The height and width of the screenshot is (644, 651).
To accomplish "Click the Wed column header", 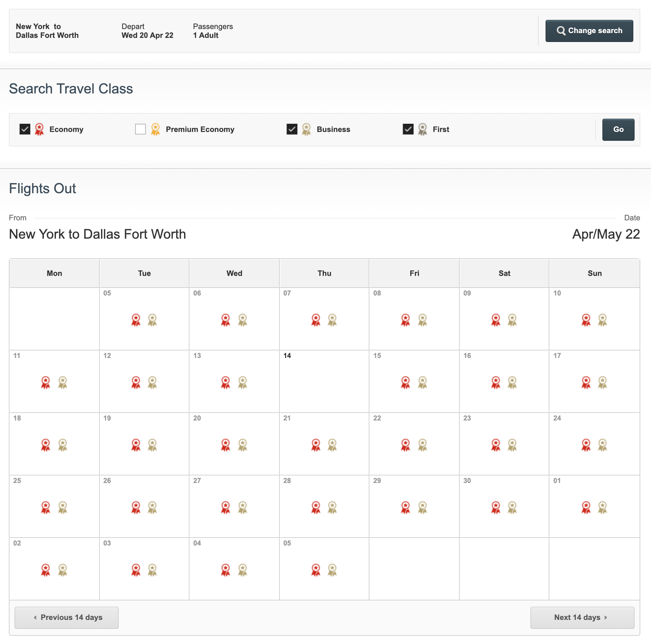I will pyautogui.click(x=234, y=273).
